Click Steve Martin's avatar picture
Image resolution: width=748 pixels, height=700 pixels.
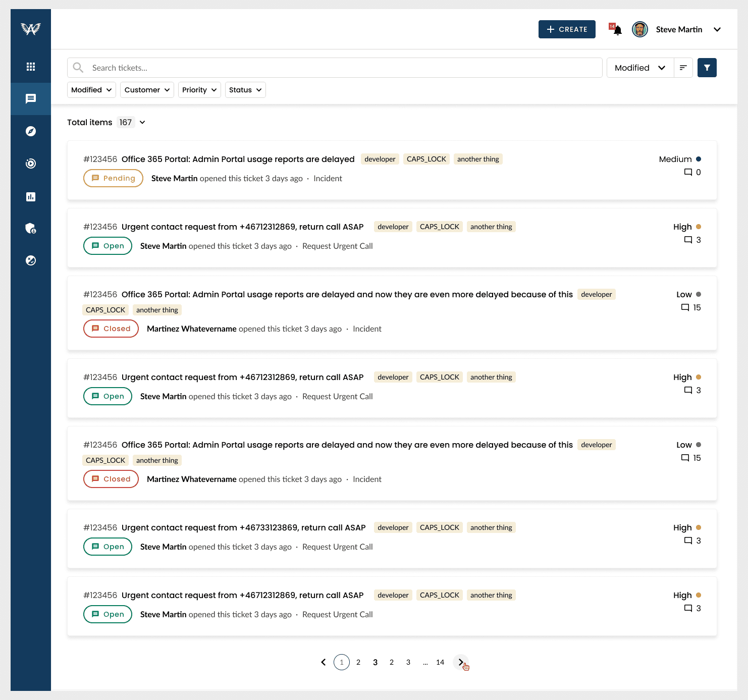[x=640, y=29]
